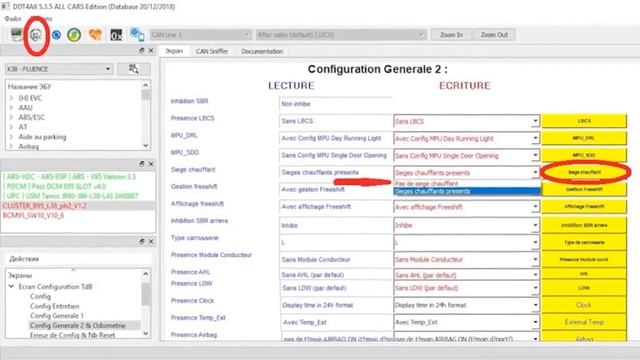
Task: Click the blue gears command icon
Action: point(137,35)
